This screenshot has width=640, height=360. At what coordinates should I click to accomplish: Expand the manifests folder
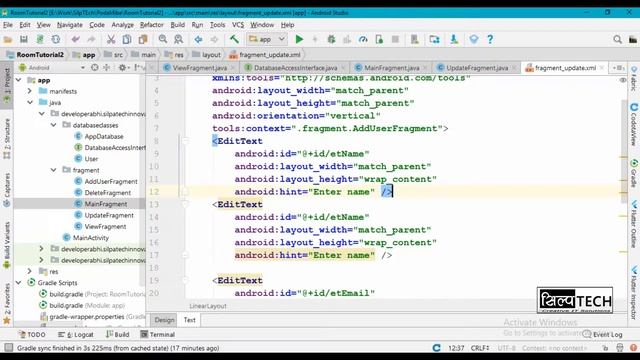(x=30, y=91)
